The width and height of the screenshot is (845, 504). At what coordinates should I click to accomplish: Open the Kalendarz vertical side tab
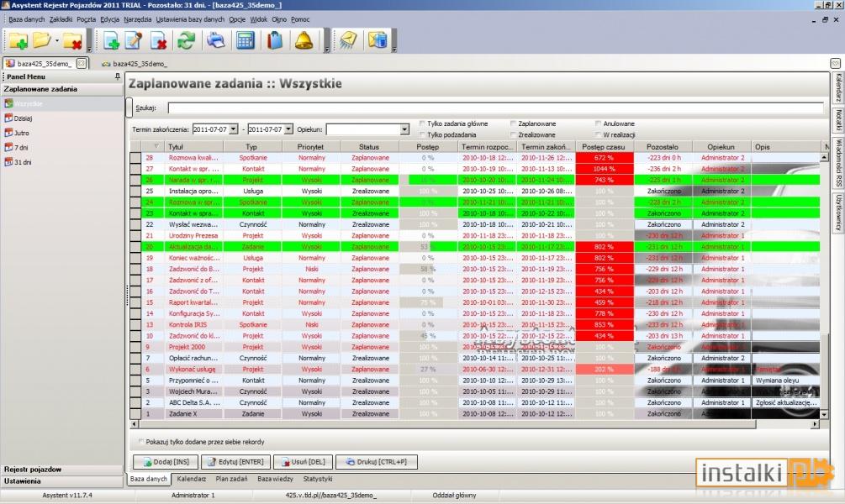[x=838, y=87]
